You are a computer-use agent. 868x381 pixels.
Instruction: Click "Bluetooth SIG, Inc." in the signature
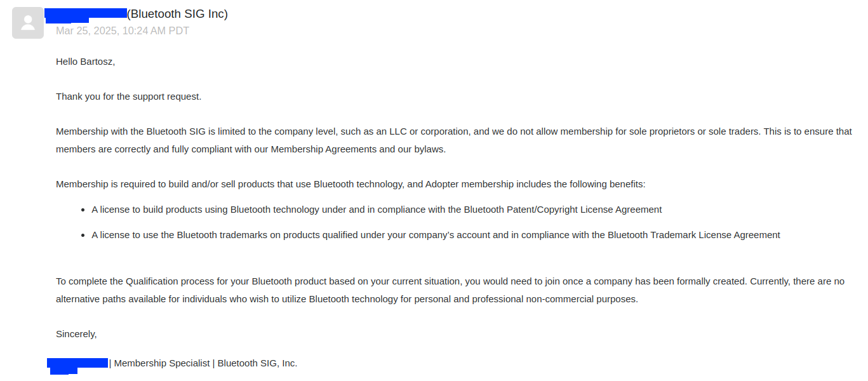pos(257,363)
